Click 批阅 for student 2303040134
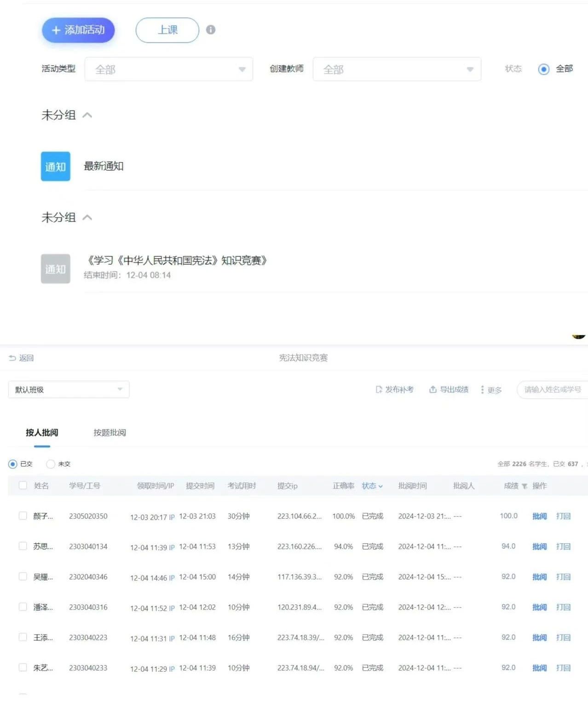The height and width of the screenshot is (727, 588). point(540,547)
